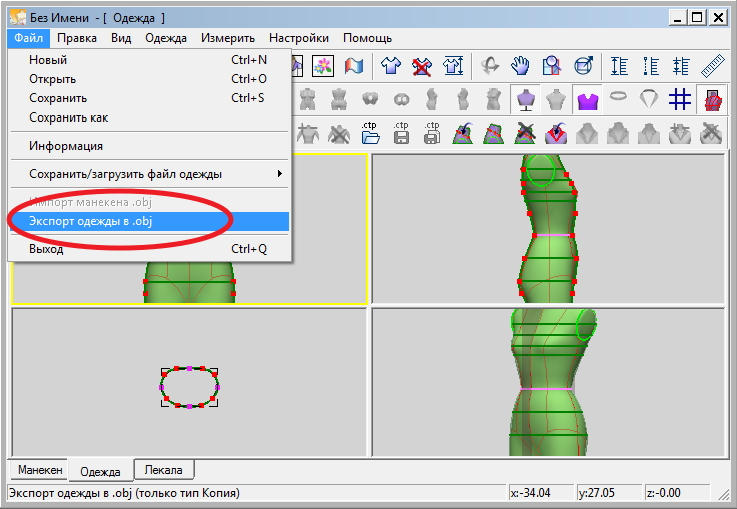Viewport: 737px width, 509px height.
Task: Click the pink waist line in side viewport
Action: click(x=553, y=235)
